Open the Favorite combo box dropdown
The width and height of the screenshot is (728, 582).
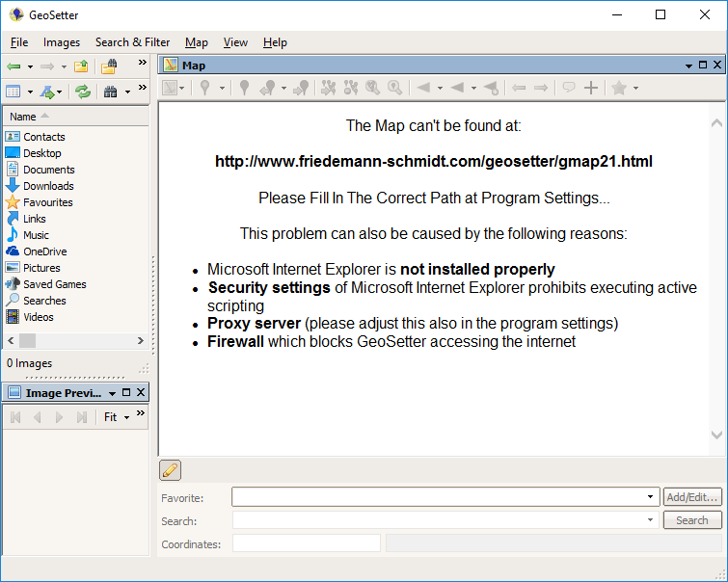650,497
